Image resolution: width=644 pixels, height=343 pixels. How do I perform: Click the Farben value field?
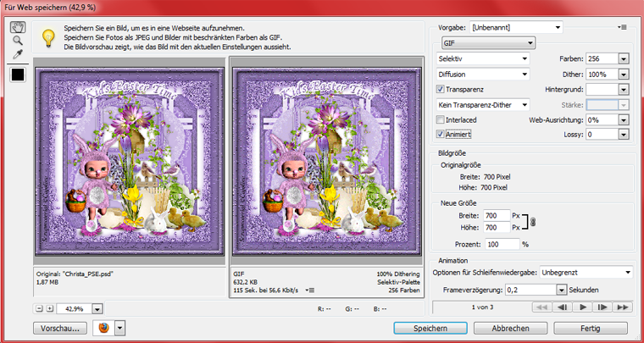click(x=602, y=58)
